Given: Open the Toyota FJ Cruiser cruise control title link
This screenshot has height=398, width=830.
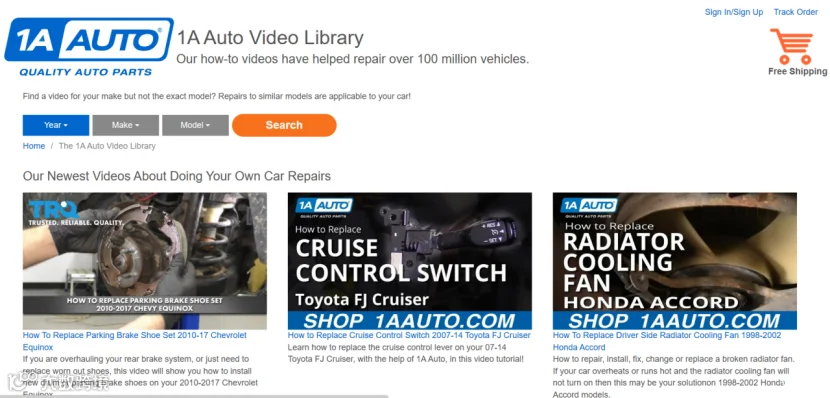Looking at the screenshot, I should 409,336.
